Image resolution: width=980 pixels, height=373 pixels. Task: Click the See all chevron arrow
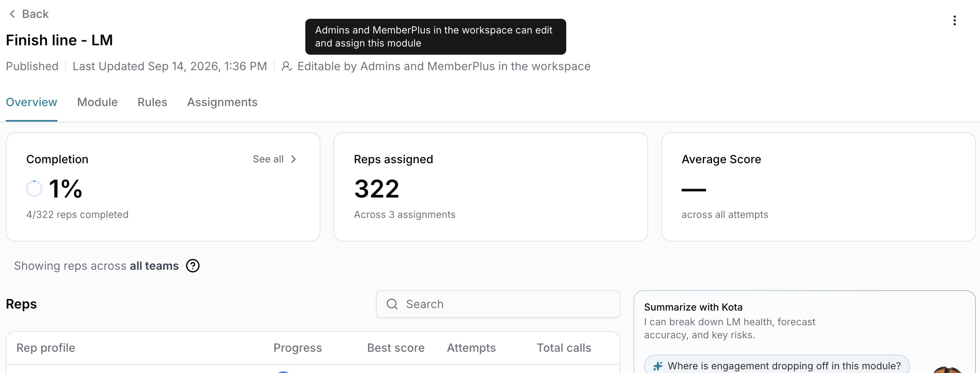(x=294, y=159)
